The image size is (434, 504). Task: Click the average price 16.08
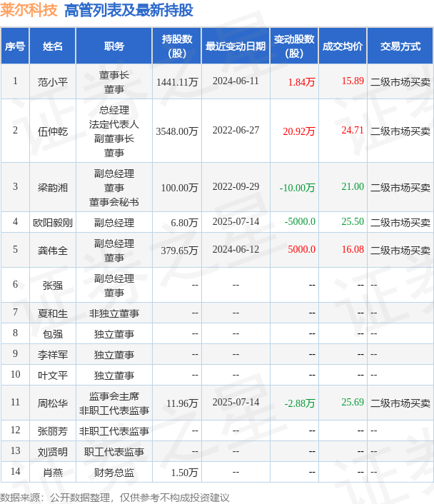pos(353,249)
